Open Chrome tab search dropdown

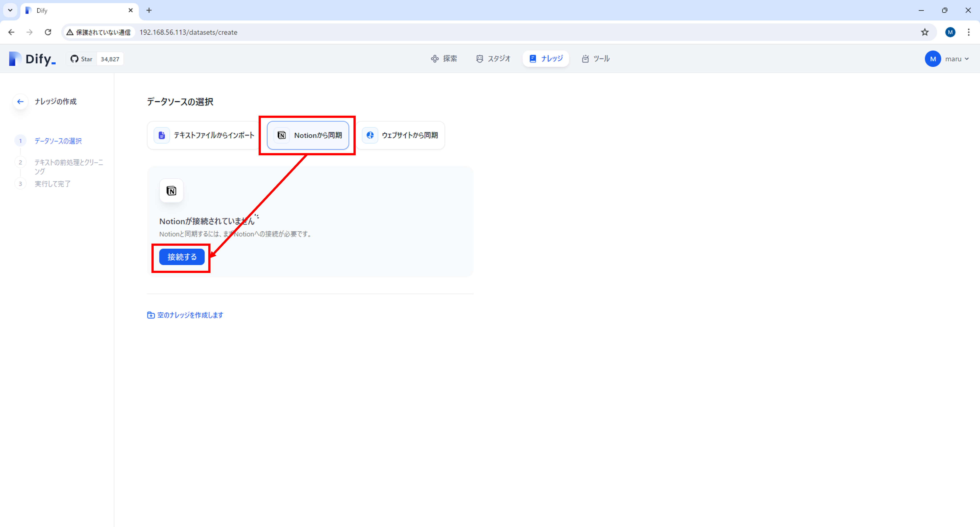10,10
